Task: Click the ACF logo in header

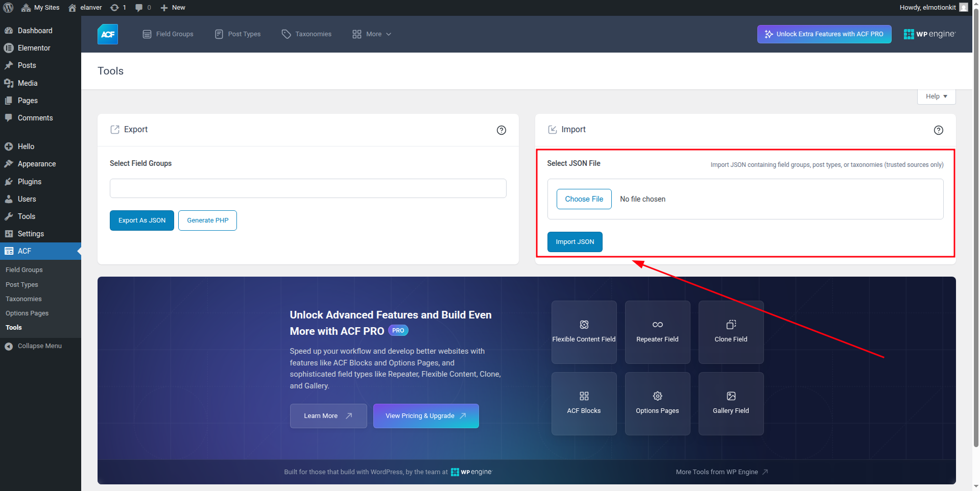Action: [x=108, y=34]
